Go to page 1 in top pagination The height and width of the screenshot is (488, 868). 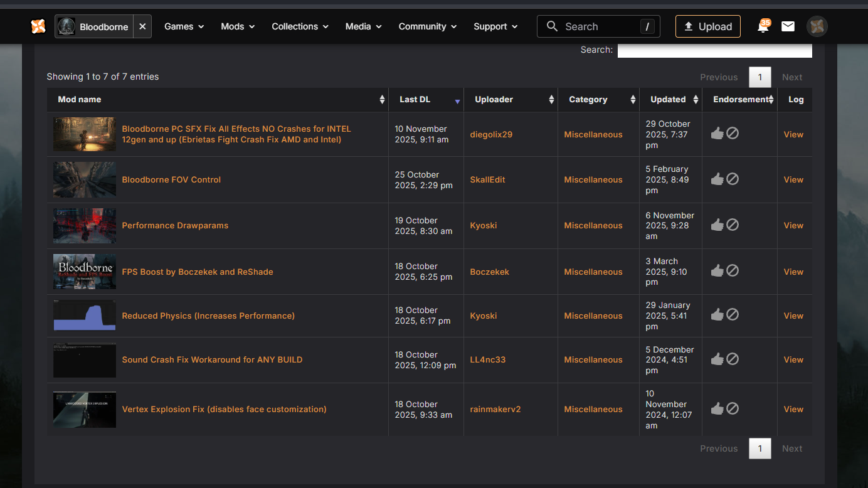[x=760, y=77]
